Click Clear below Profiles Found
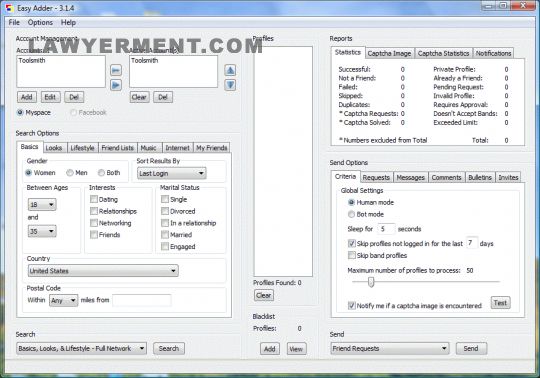The height and width of the screenshot is (378, 540). pos(263,295)
